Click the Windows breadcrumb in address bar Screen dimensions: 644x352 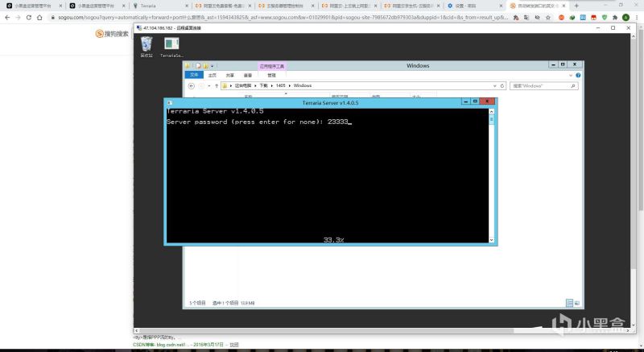tap(303, 86)
